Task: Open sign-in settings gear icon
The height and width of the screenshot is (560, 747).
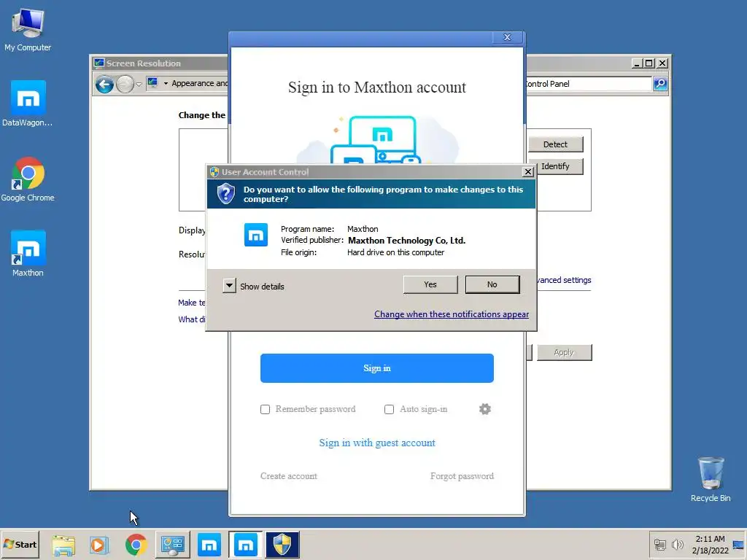Action: click(x=484, y=409)
